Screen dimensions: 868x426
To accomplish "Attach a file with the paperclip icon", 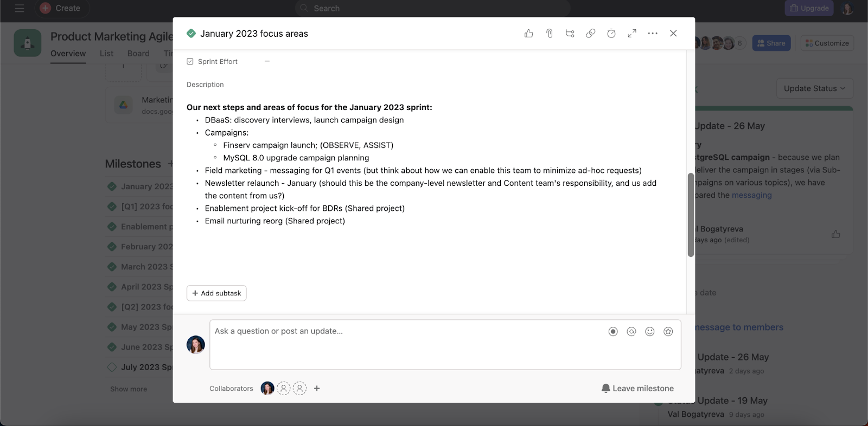I will click(549, 34).
